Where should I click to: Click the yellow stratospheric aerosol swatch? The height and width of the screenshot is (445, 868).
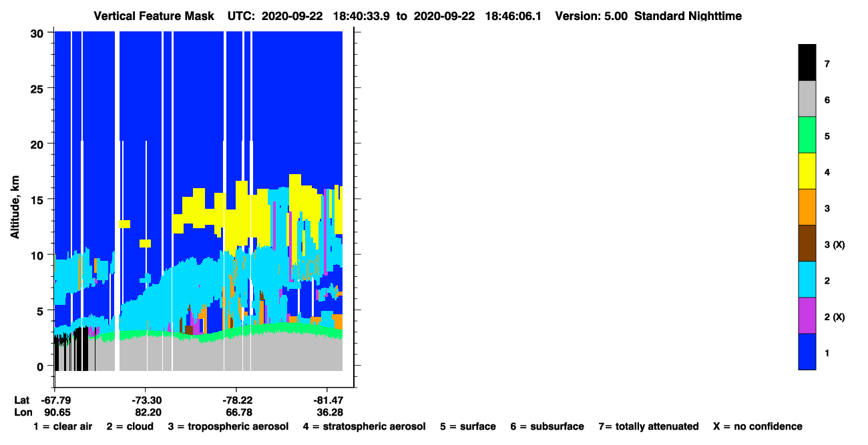[807, 171]
